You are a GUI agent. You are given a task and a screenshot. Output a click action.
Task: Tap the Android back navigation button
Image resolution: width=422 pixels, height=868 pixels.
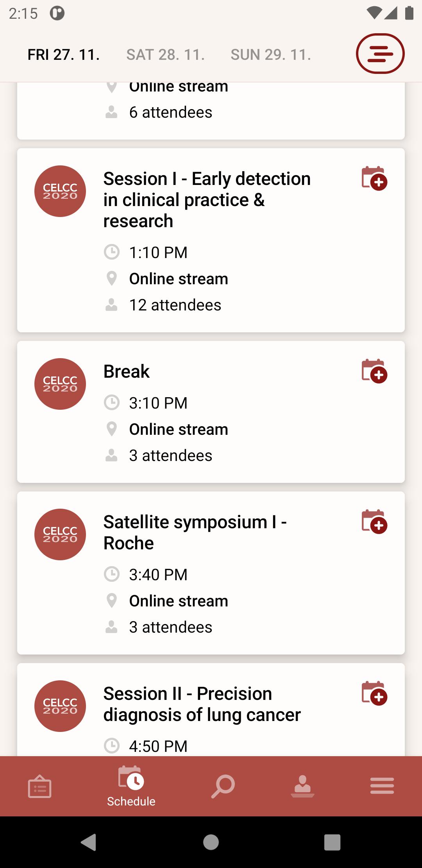coord(89,842)
